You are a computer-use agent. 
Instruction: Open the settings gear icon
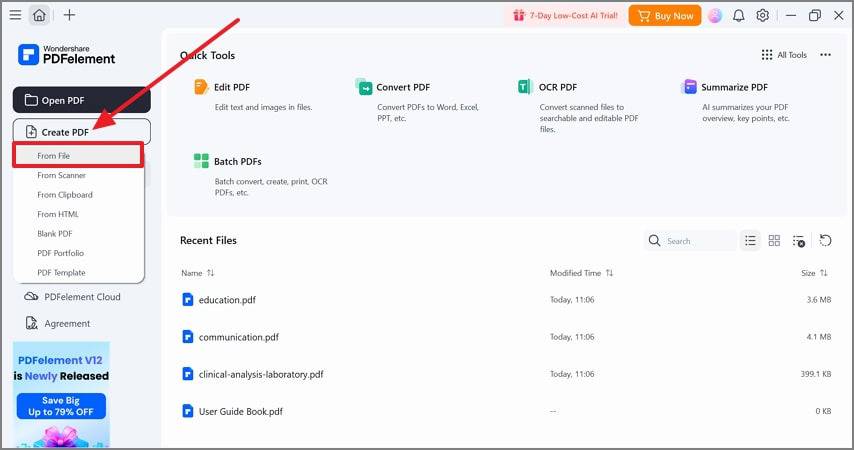tap(762, 16)
